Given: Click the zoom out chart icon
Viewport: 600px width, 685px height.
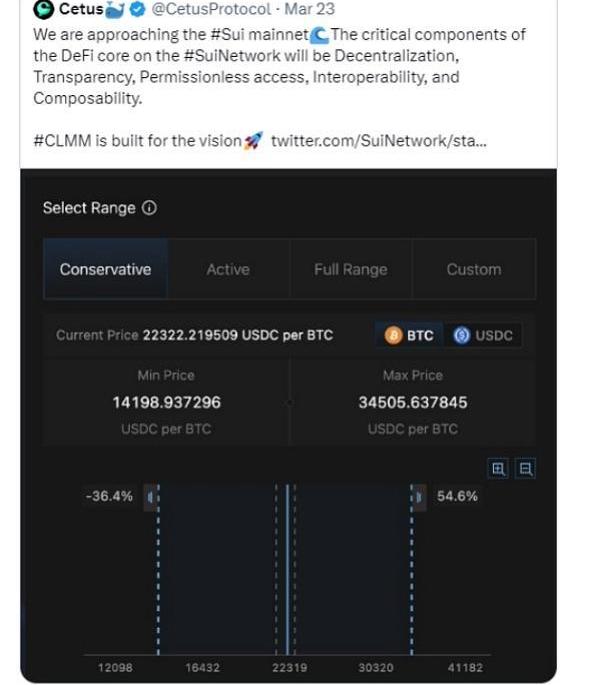Looking at the screenshot, I should coord(526,468).
